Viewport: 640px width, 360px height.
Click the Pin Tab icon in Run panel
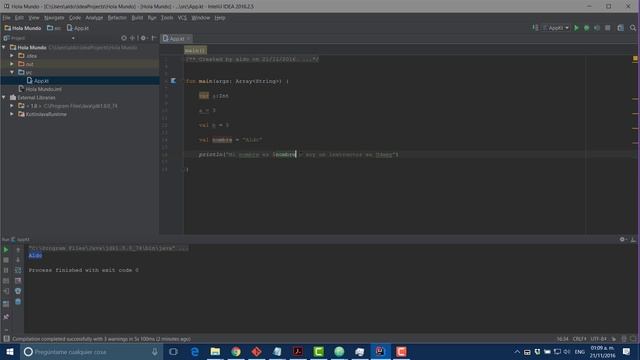6,317
